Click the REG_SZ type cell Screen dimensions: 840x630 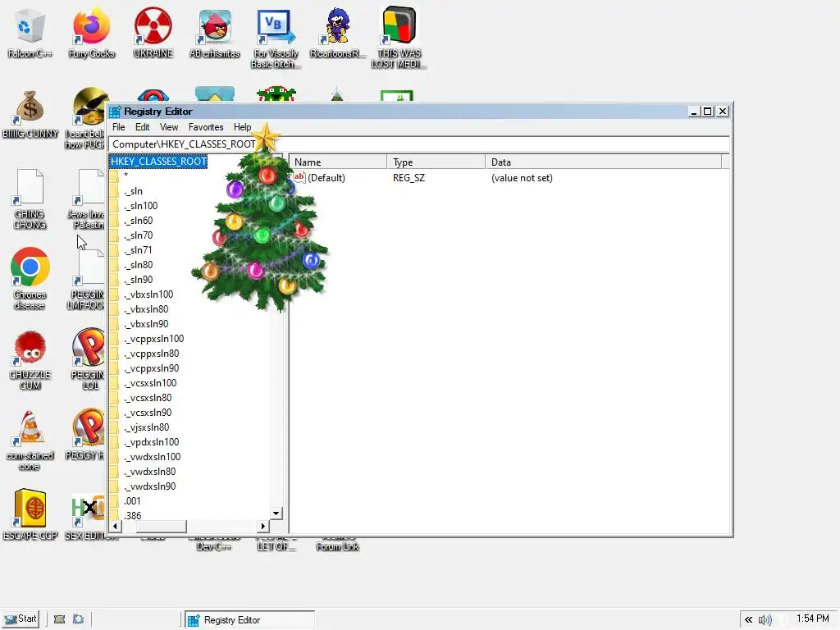coord(409,178)
